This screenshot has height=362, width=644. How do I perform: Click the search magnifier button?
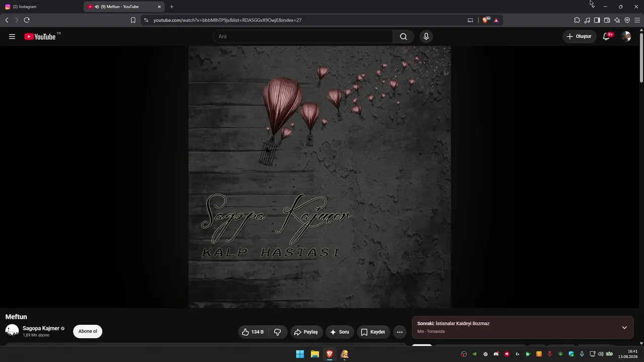coord(404,36)
